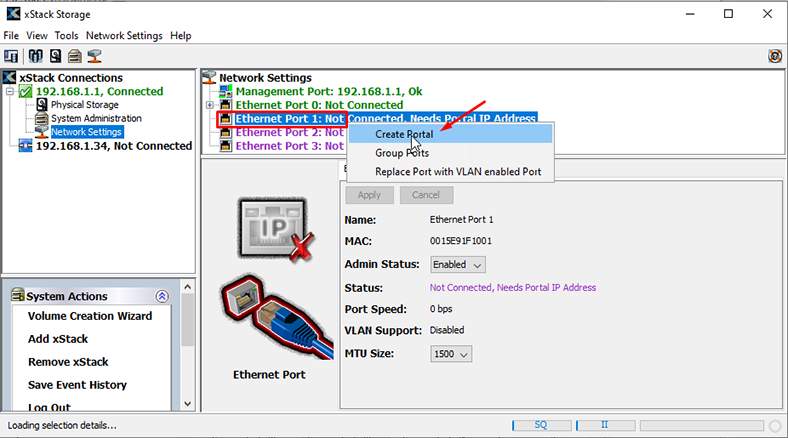Select Ethernet Port 3 row

pyautogui.click(x=289, y=146)
